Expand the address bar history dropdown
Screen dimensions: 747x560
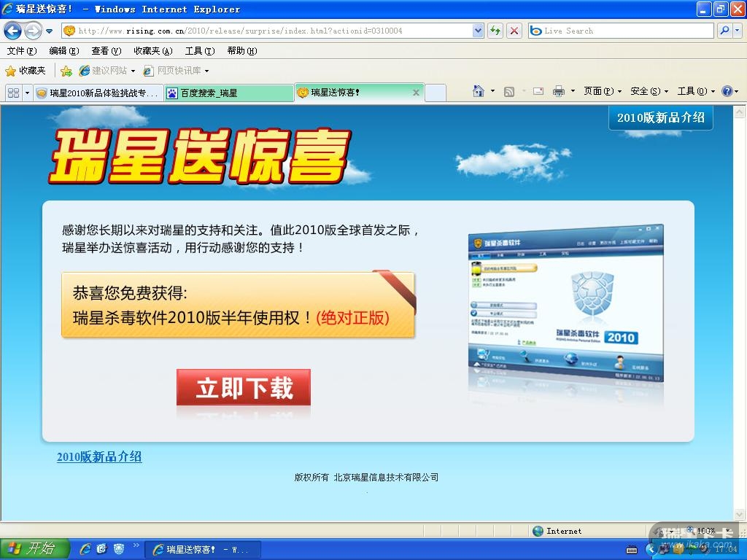[x=478, y=31]
